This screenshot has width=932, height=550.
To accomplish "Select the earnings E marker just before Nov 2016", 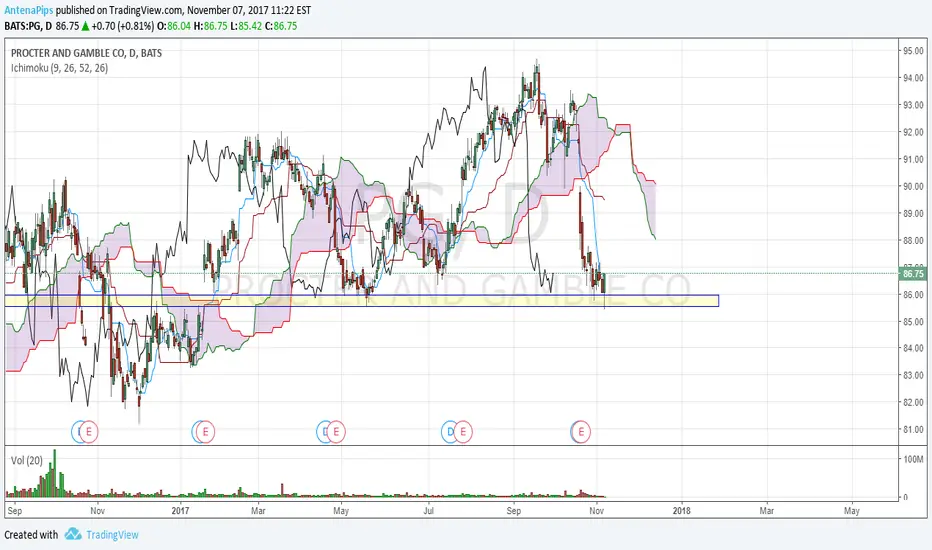I will [89, 431].
